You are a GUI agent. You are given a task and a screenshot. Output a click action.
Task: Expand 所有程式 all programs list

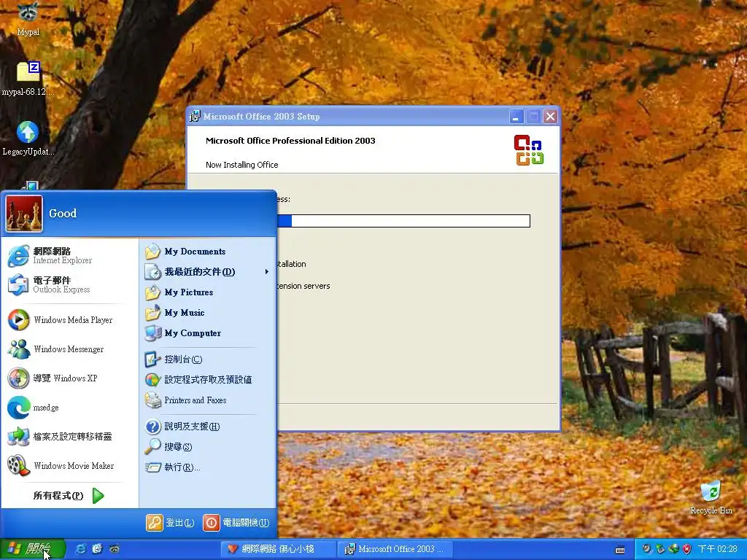(69, 496)
